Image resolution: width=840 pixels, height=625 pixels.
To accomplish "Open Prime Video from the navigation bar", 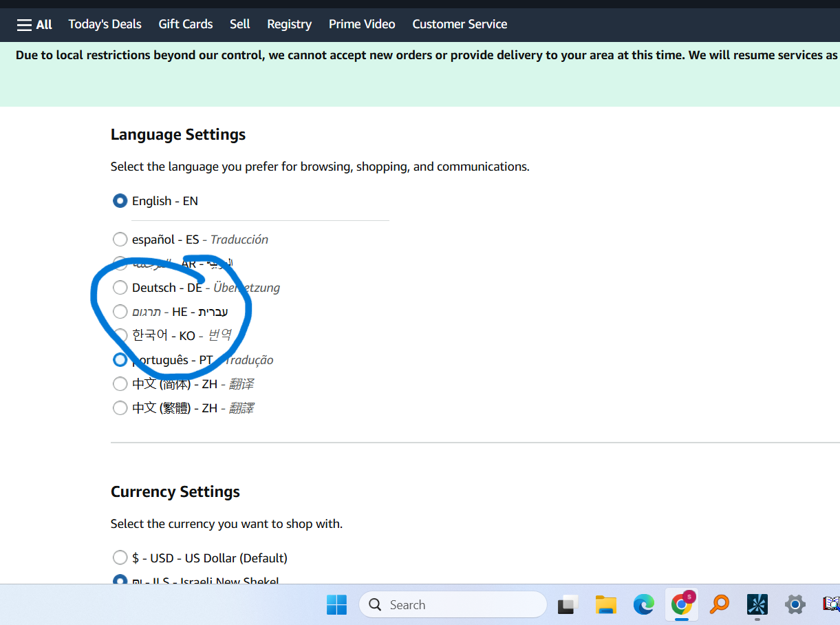I will tap(362, 24).
